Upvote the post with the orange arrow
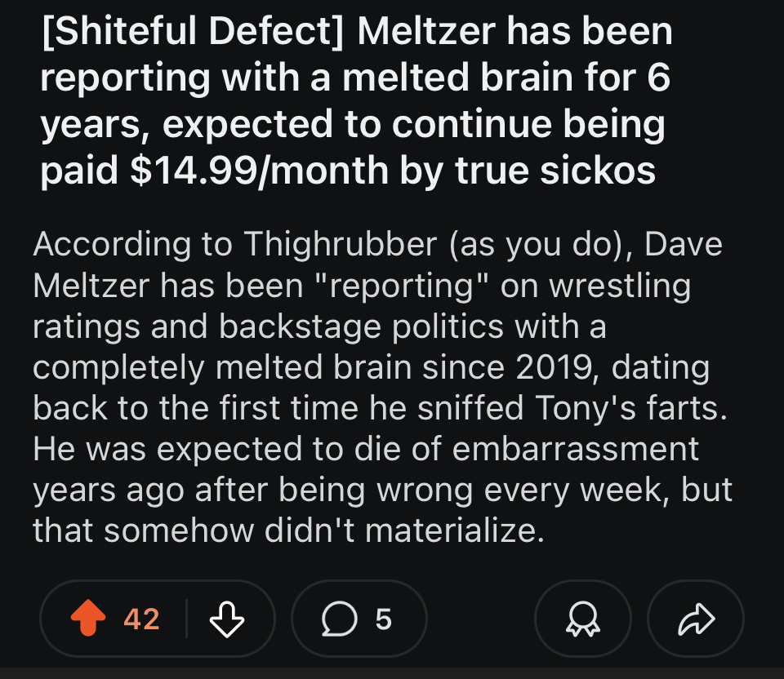The height and width of the screenshot is (679, 784). 88,618
